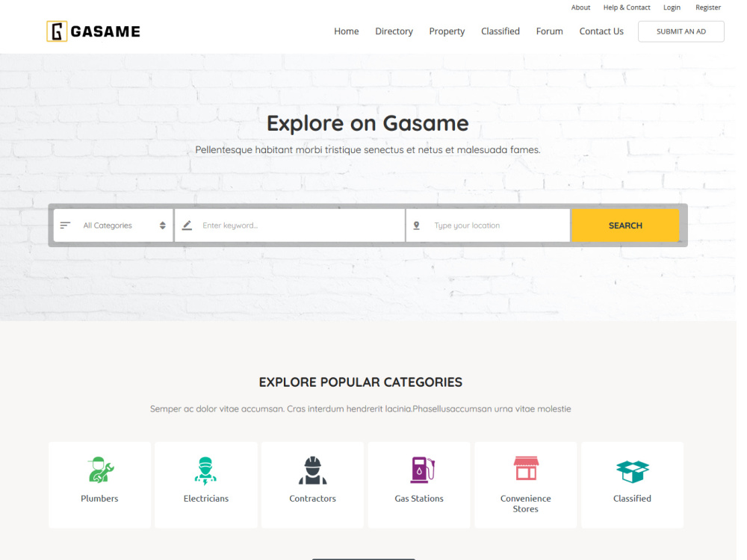
Task: Select the Electricians label
Action: [x=206, y=499]
